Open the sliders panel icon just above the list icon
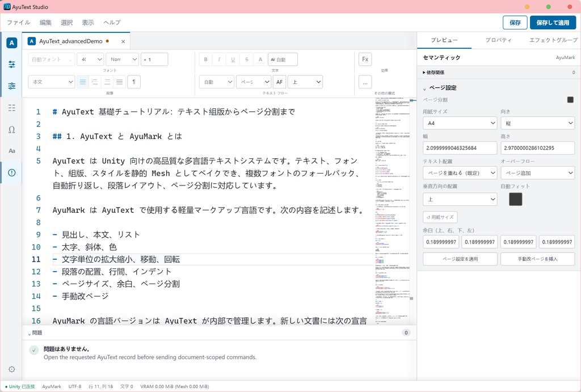This screenshot has width=581, height=392. 12,86
